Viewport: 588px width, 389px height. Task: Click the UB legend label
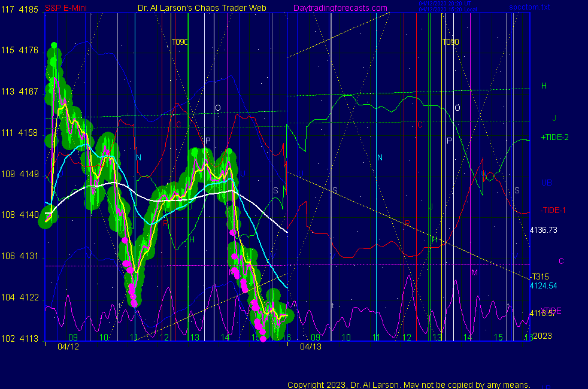pyautogui.click(x=546, y=183)
